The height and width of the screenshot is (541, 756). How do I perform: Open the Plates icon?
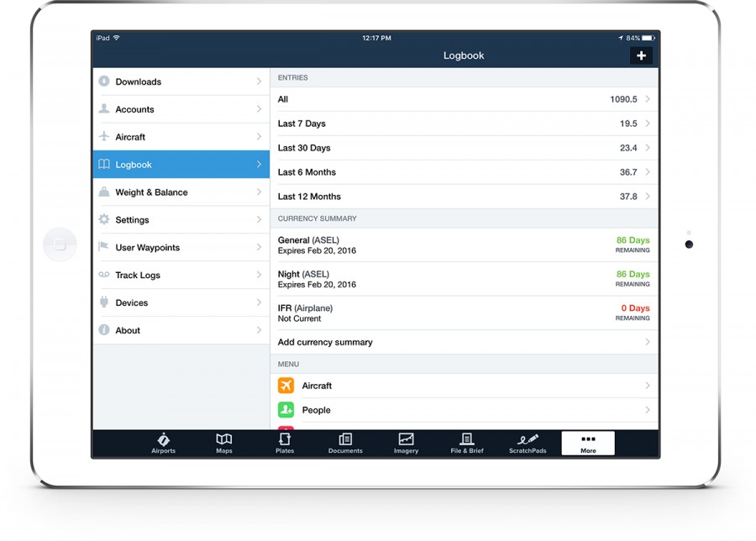[285, 443]
